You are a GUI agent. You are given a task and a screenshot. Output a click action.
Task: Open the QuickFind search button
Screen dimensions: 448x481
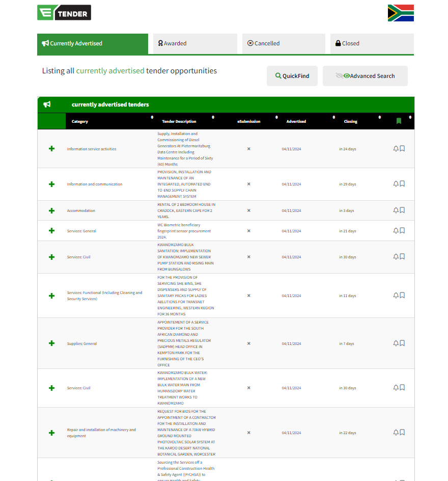click(292, 76)
